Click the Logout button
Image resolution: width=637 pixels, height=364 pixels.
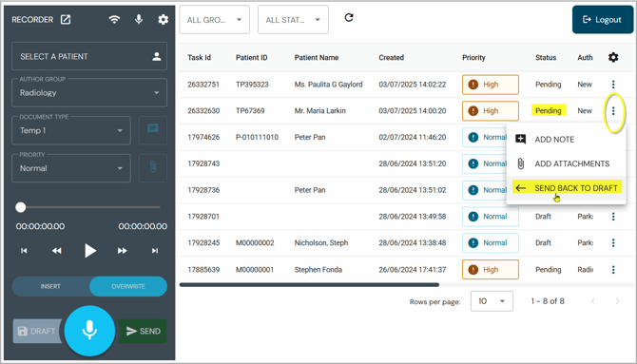coord(603,20)
